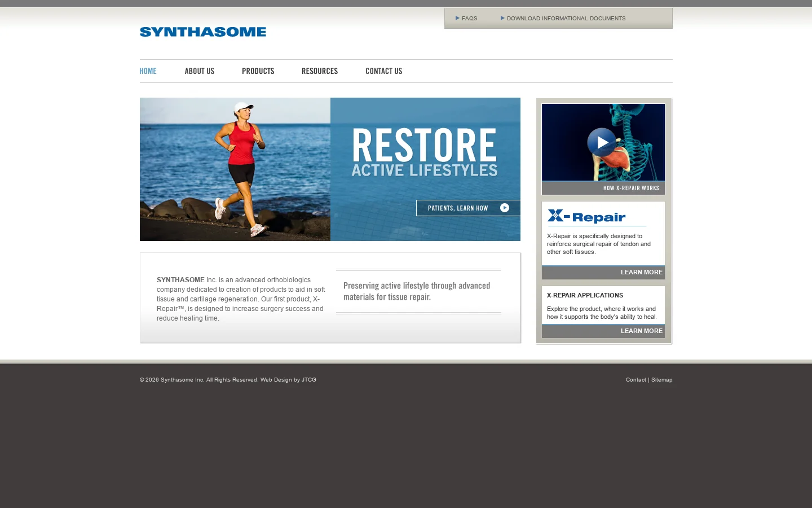Open the Products menu
This screenshot has height=508, width=812.
click(258, 71)
